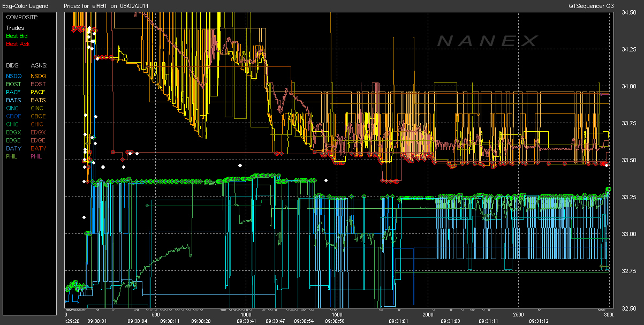Click the Trades entry in the composite legend

(14, 28)
